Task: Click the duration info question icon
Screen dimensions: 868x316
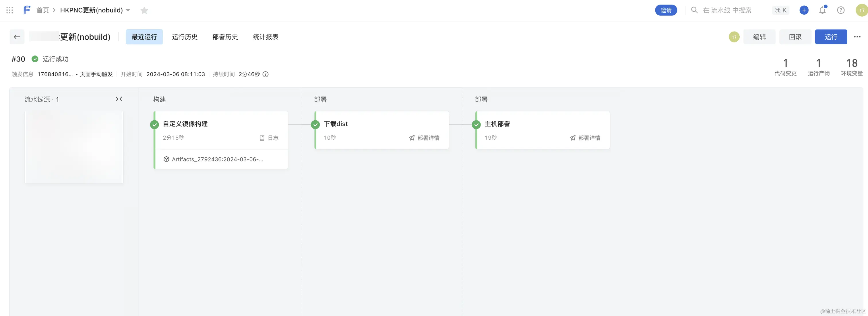Action: 266,74
